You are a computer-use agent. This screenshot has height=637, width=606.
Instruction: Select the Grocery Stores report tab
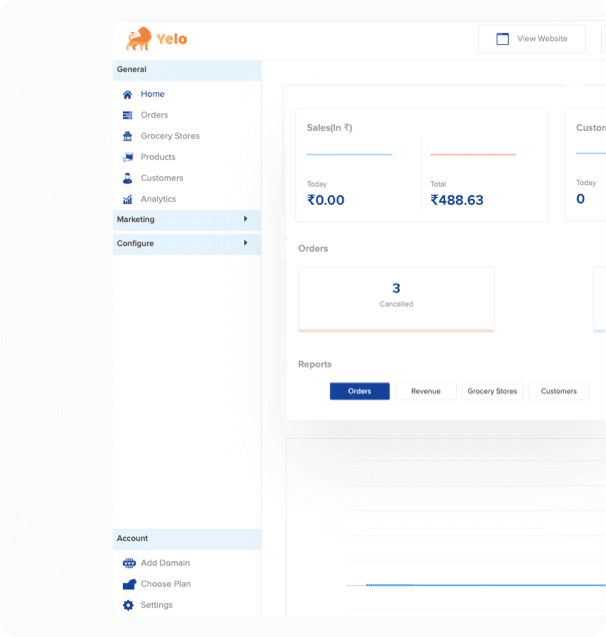pyautogui.click(x=492, y=391)
